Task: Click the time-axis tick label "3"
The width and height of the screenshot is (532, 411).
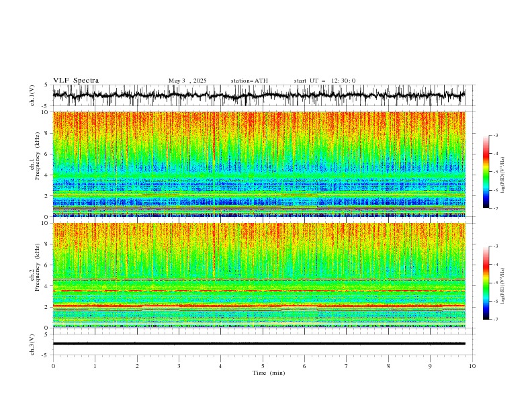Action: coord(179,366)
